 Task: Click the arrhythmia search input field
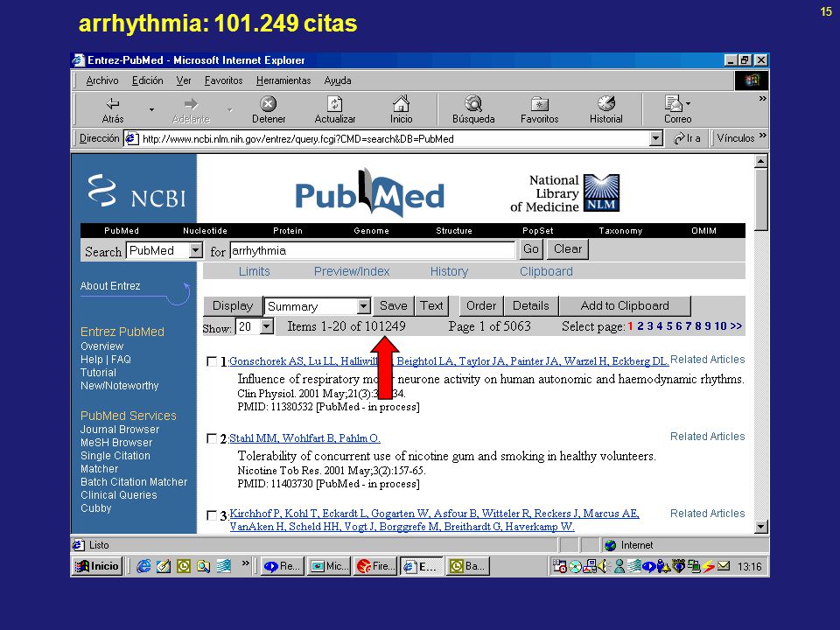[x=373, y=250]
